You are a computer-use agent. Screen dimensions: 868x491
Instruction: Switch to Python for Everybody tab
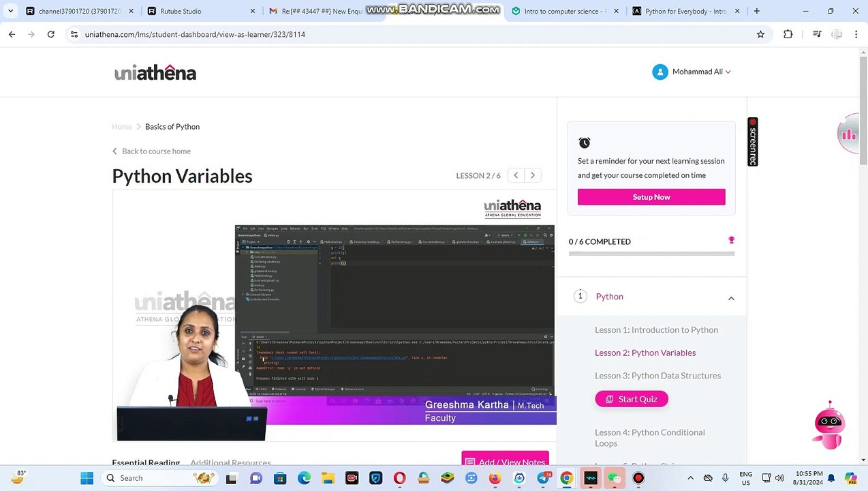(x=685, y=11)
